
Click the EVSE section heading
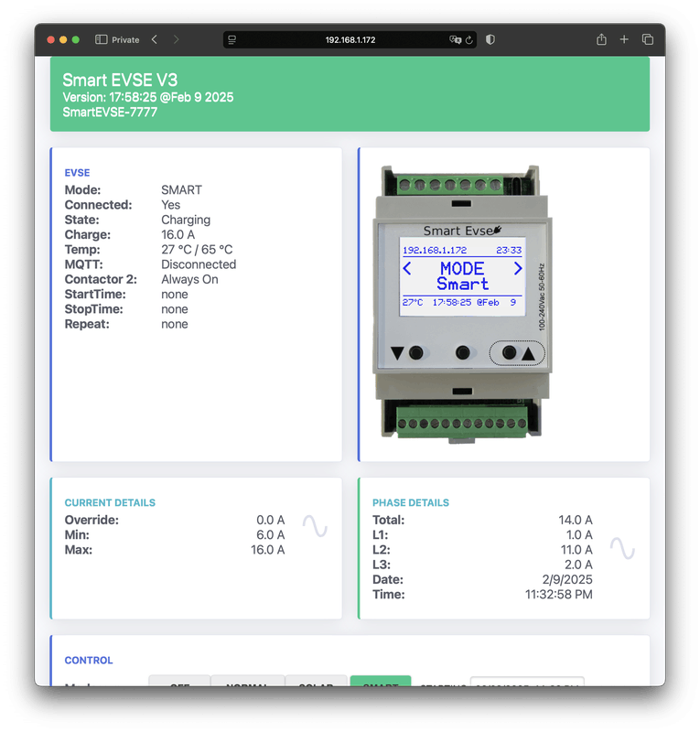click(x=77, y=173)
